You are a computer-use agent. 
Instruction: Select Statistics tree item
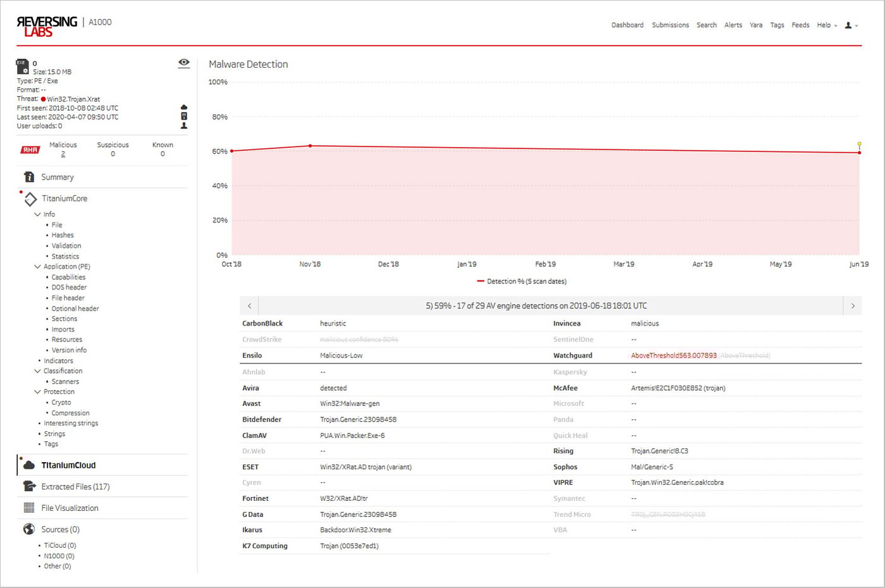(65, 257)
